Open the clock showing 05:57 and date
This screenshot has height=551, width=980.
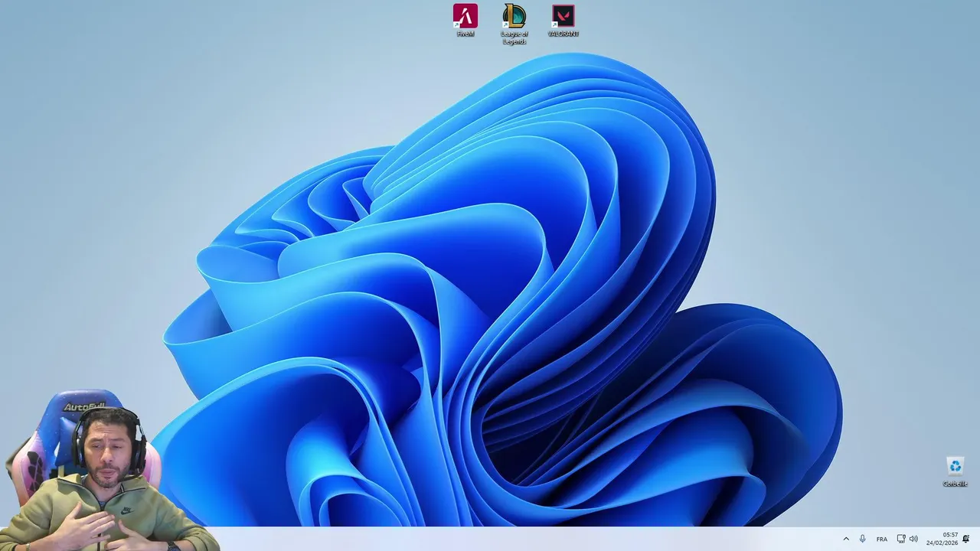click(x=942, y=539)
